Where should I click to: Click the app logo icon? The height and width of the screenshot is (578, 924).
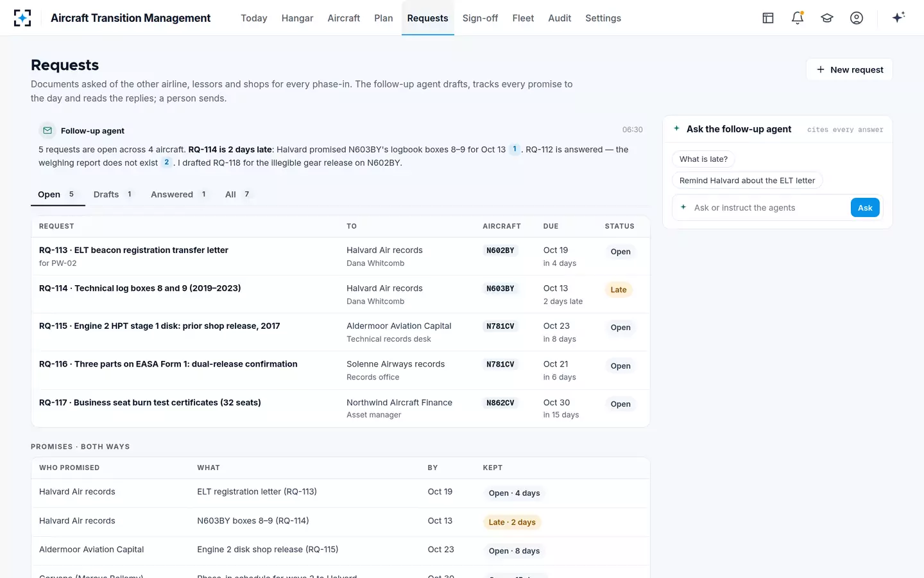[x=22, y=18]
